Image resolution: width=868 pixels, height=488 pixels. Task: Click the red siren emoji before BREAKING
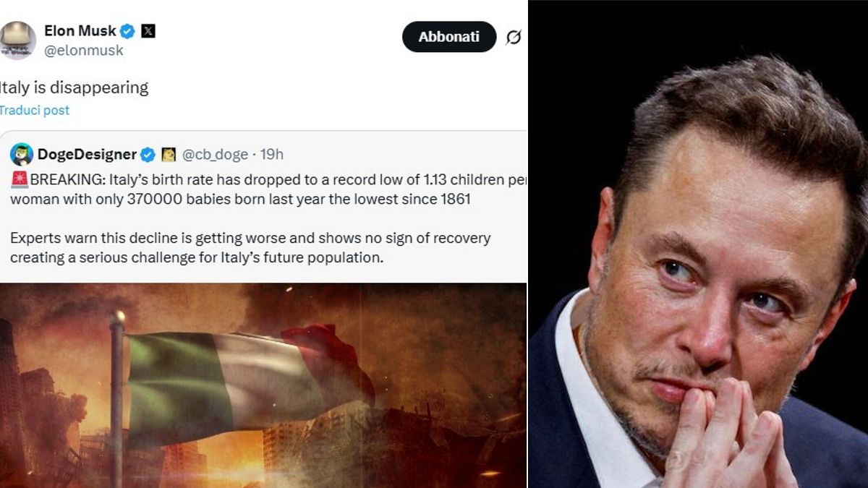coord(20,181)
